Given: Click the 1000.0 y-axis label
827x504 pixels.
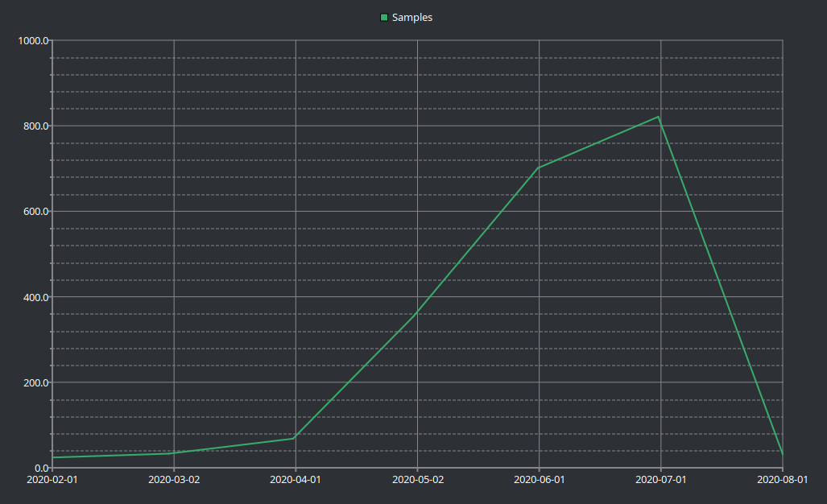Looking at the screenshot, I should 33,40.
